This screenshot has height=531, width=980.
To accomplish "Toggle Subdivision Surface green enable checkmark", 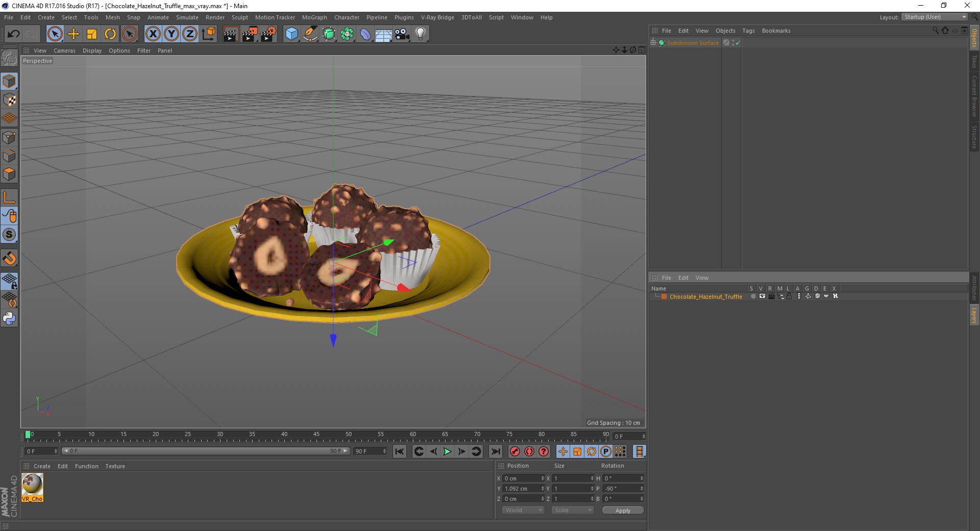I will pyautogui.click(x=738, y=43).
